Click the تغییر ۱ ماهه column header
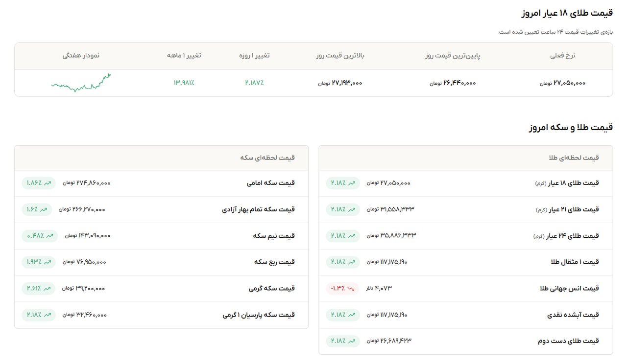This screenshot has width=627, height=364. [x=184, y=56]
